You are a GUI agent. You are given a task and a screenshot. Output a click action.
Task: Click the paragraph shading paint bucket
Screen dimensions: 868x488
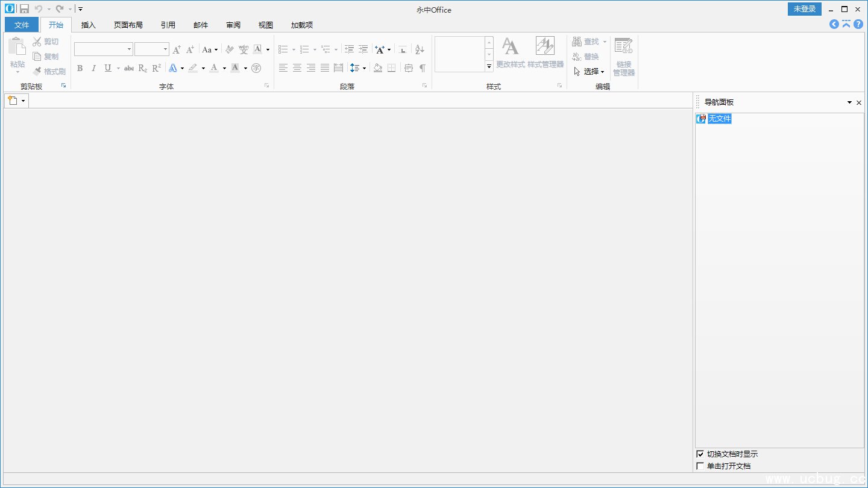(378, 68)
